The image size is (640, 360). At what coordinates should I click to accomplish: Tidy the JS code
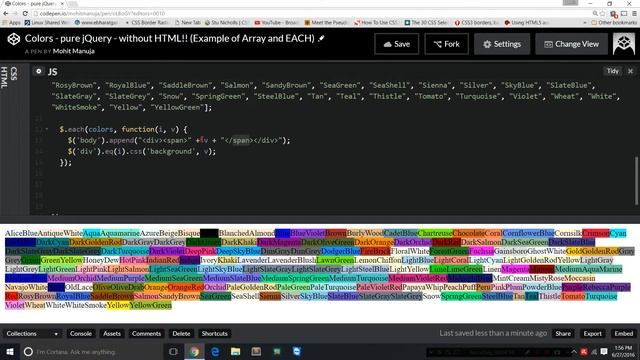[612, 71]
